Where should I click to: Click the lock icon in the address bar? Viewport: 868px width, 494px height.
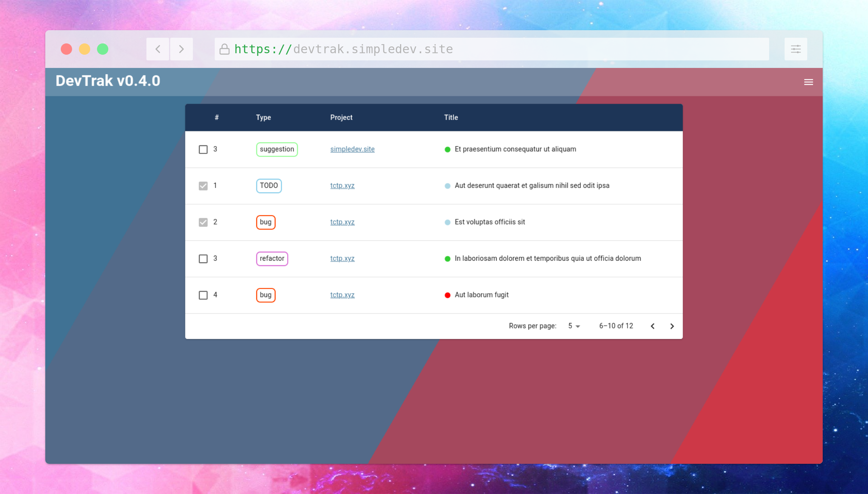pos(225,49)
